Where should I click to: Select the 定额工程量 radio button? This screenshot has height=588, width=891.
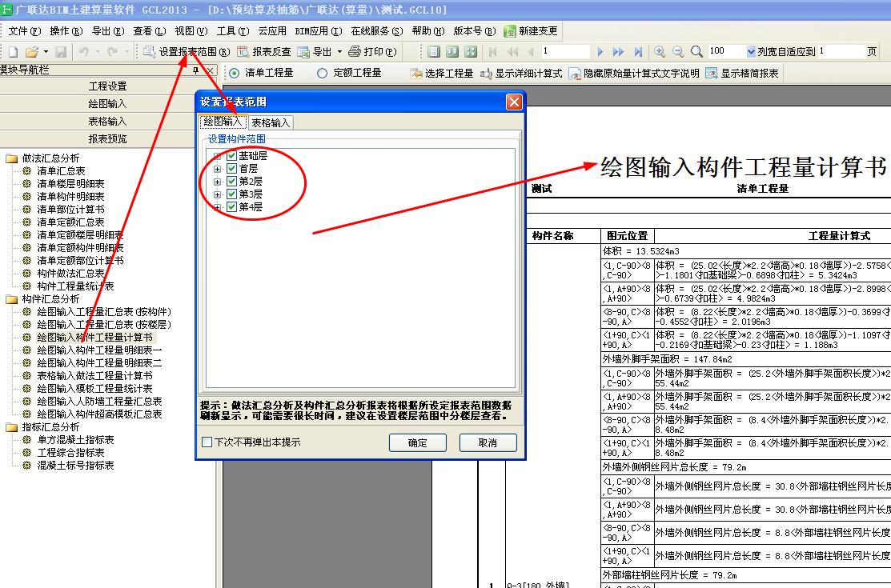(x=322, y=74)
